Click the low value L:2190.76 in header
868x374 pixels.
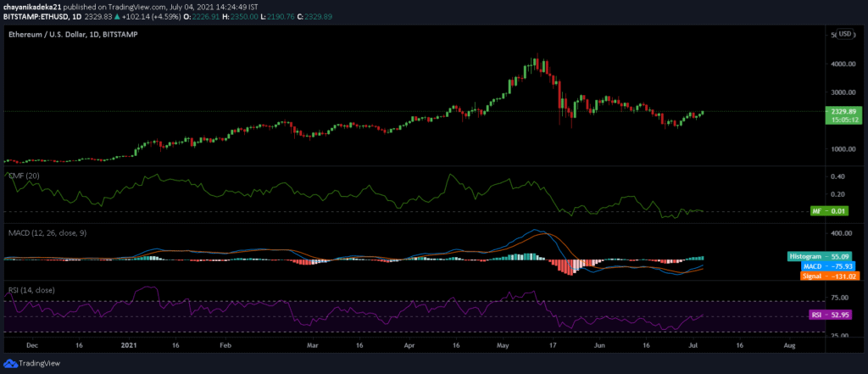[x=276, y=17]
